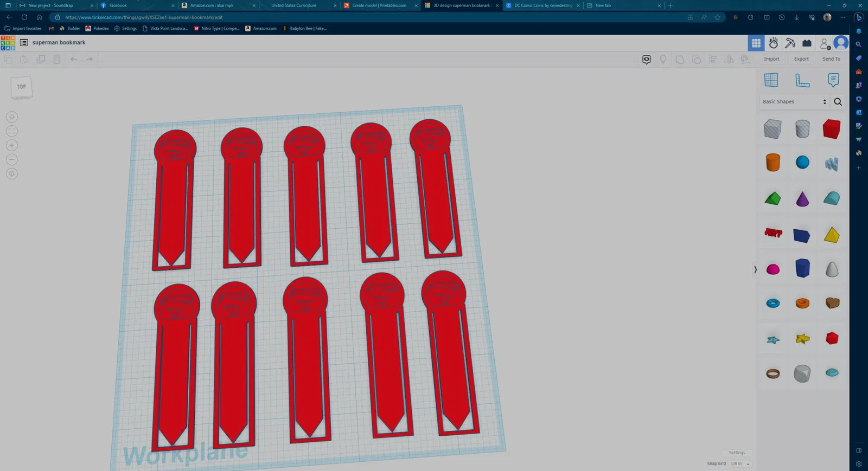Screen dimensions: 868x471
Task: Open the Nitro Type bookmark in favorites bar
Action: point(216,28)
